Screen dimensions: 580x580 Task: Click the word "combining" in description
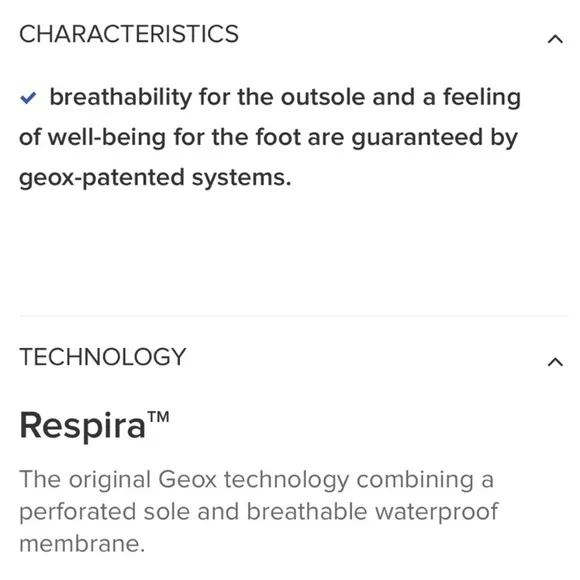point(415,481)
